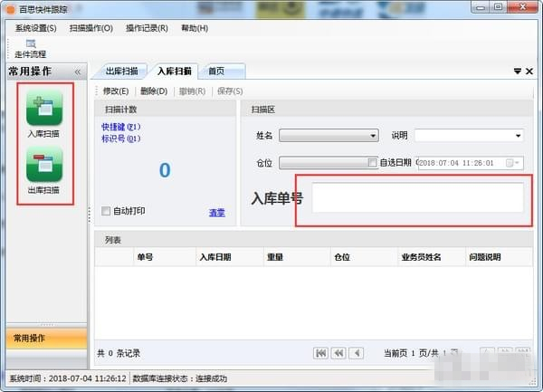543x392 pixels.
Task: Click the 快捷键 (F1) text
Action: (x=121, y=127)
